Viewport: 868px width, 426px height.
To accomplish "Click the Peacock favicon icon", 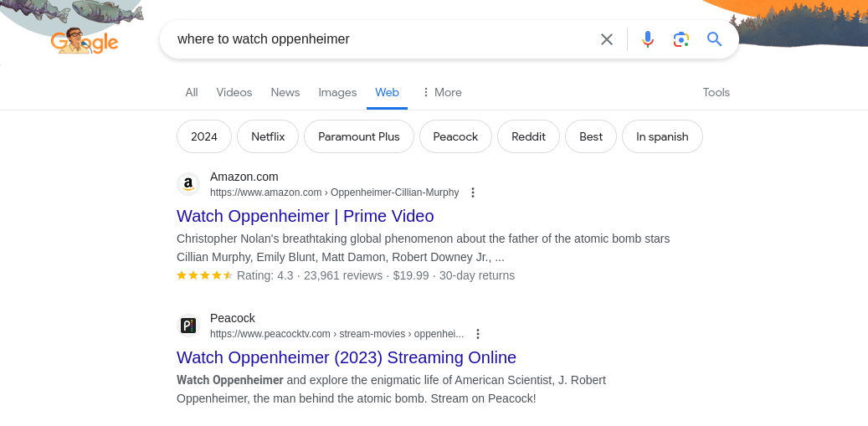I will point(188,326).
